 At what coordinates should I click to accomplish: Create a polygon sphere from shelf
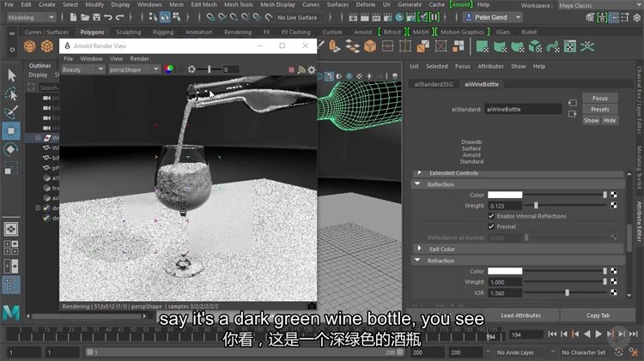(29, 46)
